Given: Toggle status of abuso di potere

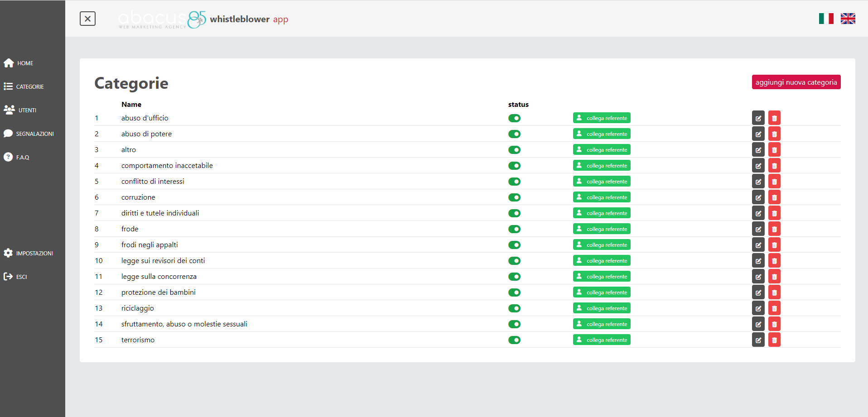Looking at the screenshot, I should (514, 134).
